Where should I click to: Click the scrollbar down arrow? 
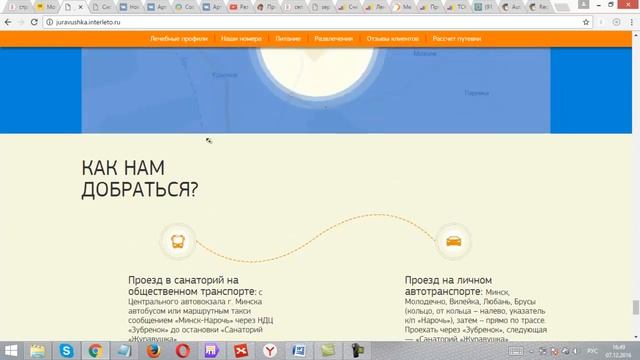click(x=636, y=337)
